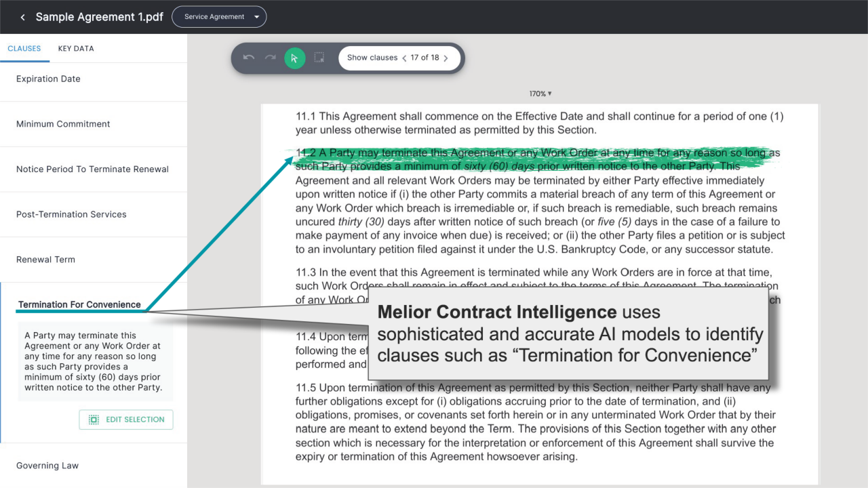
Task: Click the Show clauses label
Action: (372, 58)
